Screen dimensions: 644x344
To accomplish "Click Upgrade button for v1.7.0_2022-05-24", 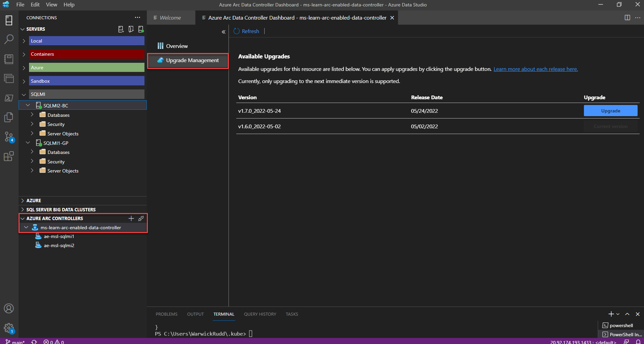I will pyautogui.click(x=611, y=111).
